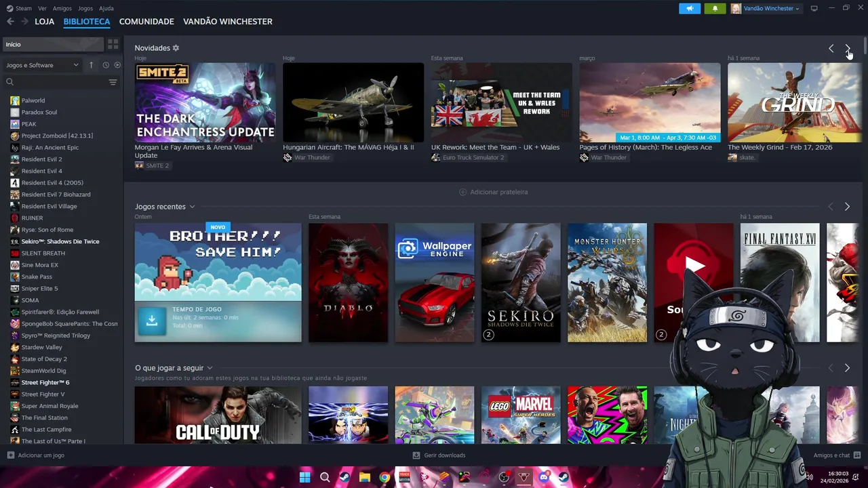Image resolution: width=868 pixels, height=488 pixels.
Task: Open the advanced filter options icon
Action: (x=113, y=82)
